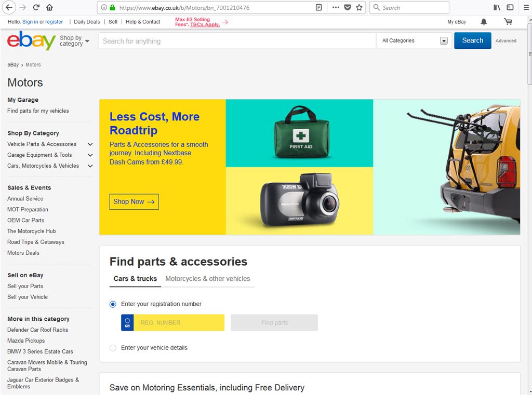Viewport: 532px width, 395px height.
Task: Save page to Pocket icon
Action: point(348,7)
